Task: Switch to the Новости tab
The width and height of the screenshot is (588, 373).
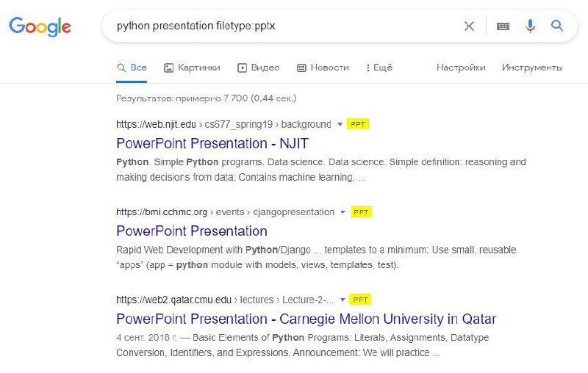Action: coord(323,68)
